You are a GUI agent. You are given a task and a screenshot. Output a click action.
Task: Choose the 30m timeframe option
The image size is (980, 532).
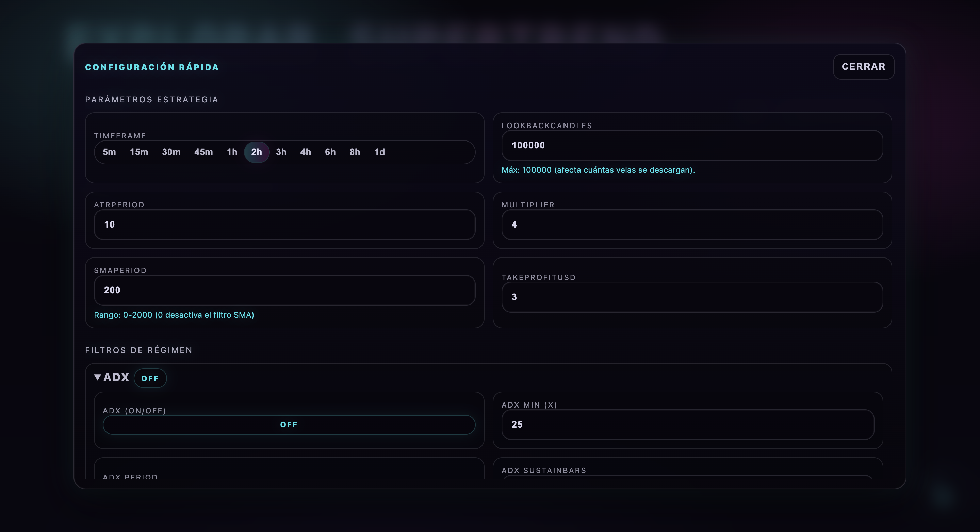point(171,152)
